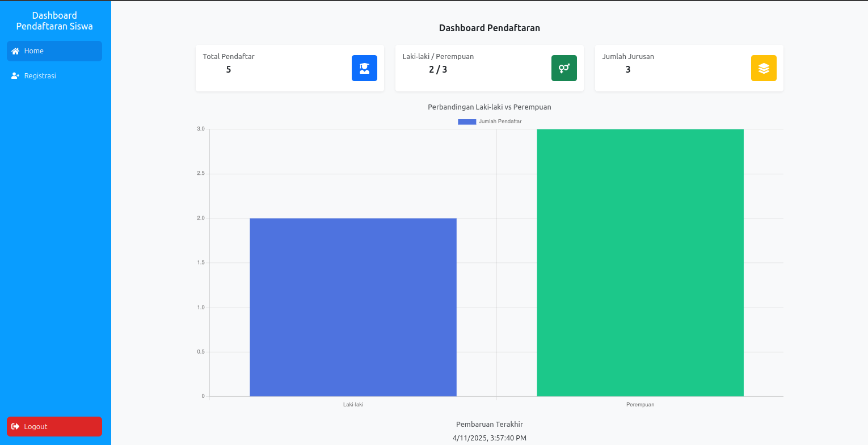Toggle dataset via Jumlah Pendaftar legend text

pyautogui.click(x=500, y=121)
